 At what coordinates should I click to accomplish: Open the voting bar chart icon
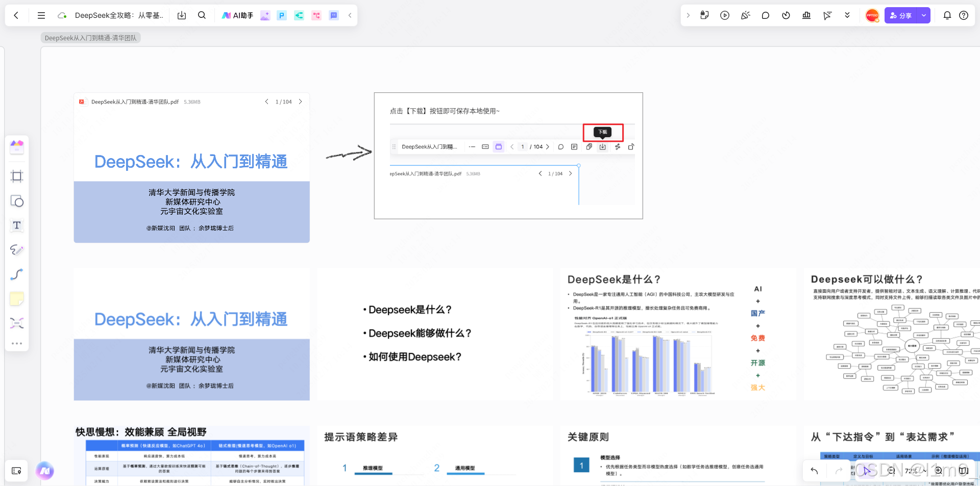click(x=806, y=15)
